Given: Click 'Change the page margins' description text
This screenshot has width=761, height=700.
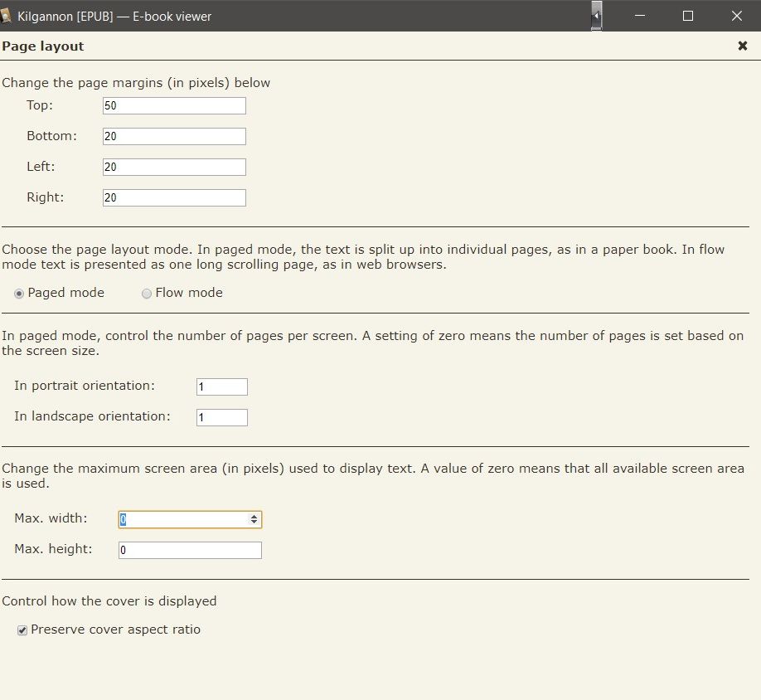Looking at the screenshot, I should (x=136, y=83).
